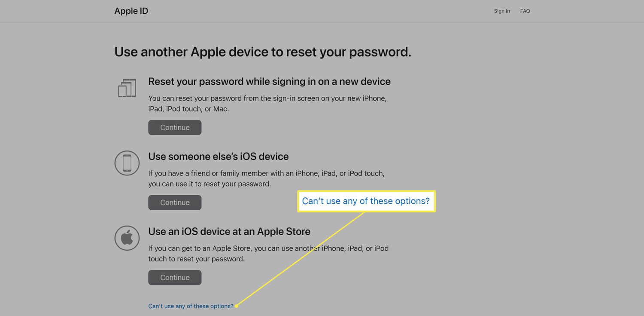Click the circled Apple logo icon
This screenshot has width=644, height=316.
tap(127, 238)
